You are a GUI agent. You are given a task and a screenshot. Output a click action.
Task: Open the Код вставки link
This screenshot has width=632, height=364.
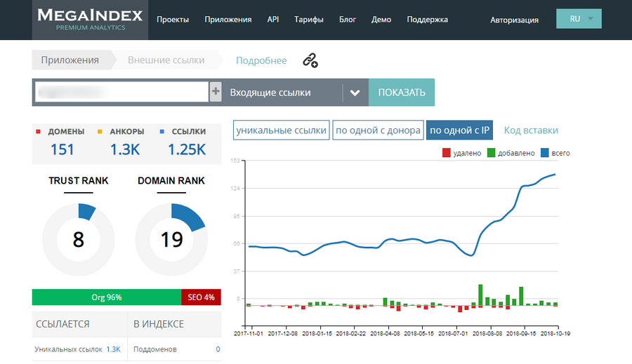tap(531, 130)
